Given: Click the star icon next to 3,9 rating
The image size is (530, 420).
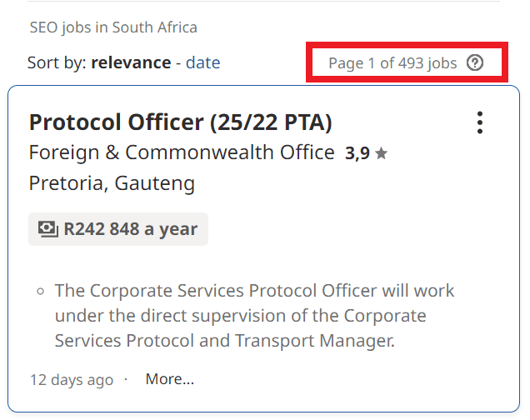Looking at the screenshot, I should point(381,153).
